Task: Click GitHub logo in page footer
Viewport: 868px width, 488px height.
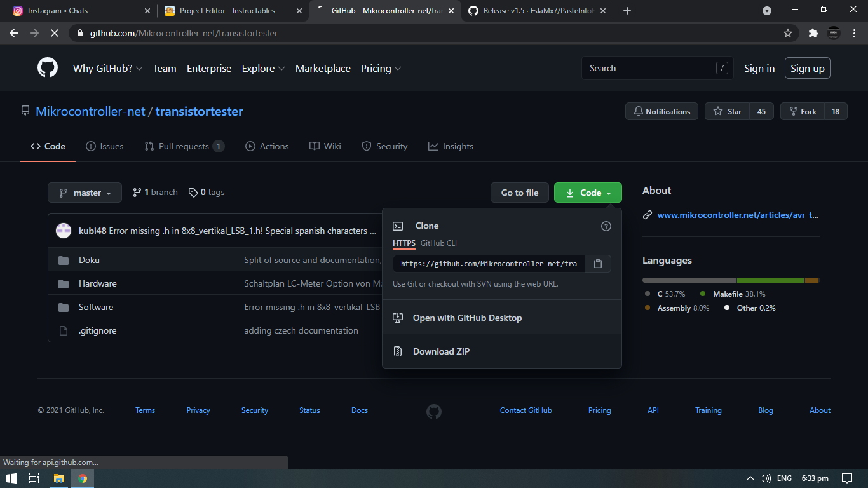Action: 434,411
